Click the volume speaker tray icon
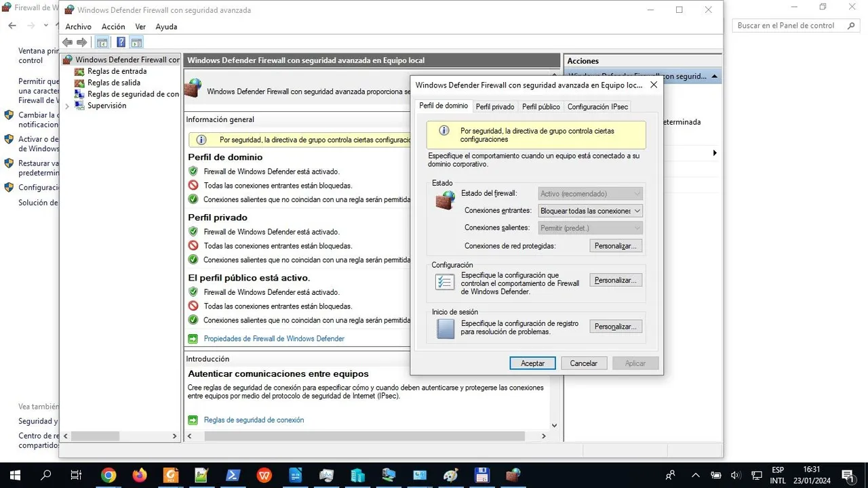This screenshot has width=868, height=488. (x=735, y=475)
